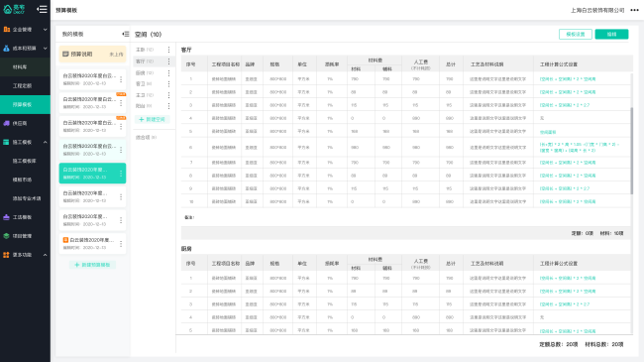Open the kebab menu on the highlighted green template card
Screen dimensions: 644x362
(x=121, y=174)
